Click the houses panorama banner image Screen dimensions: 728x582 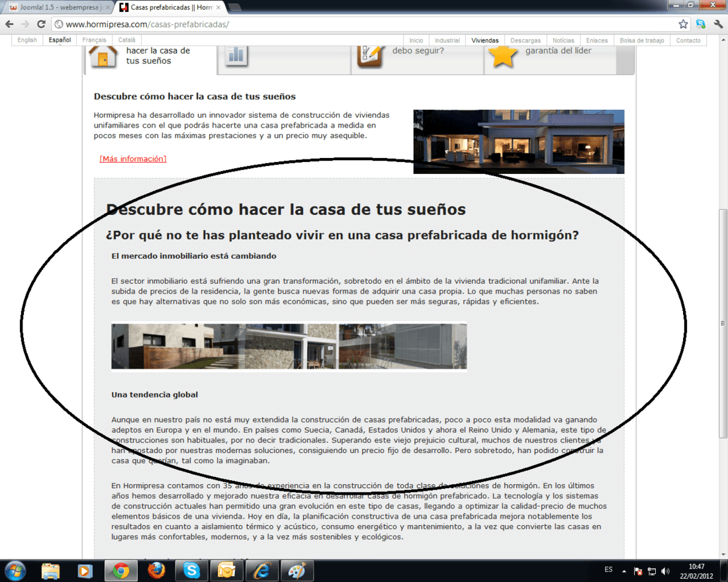[x=289, y=347]
